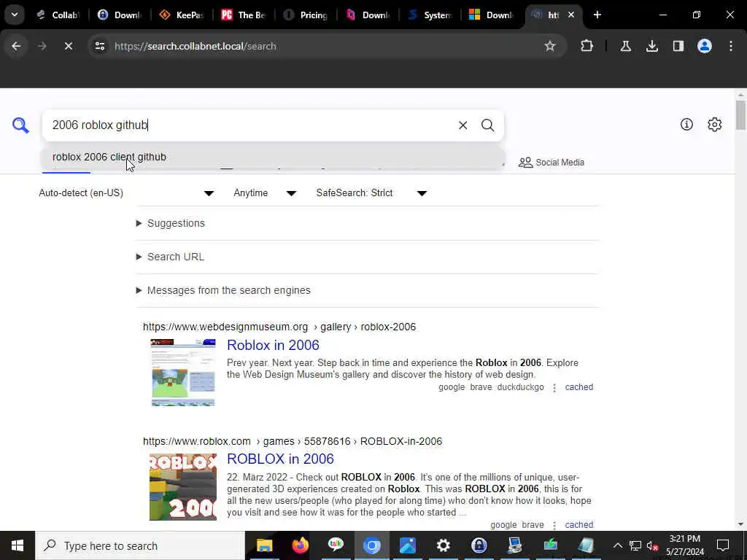Switch to the Collab tab
Image resolution: width=747 pixels, height=560 pixels.
[x=59, y=15]
